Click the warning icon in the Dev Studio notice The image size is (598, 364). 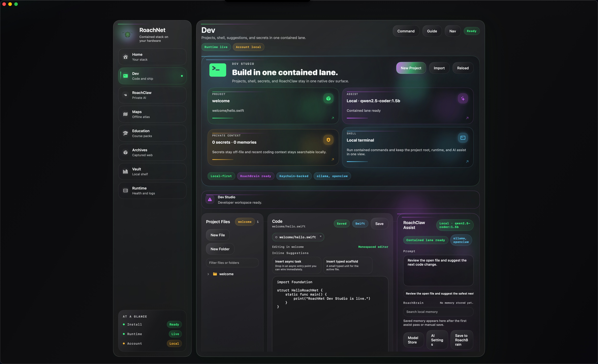click(210, 199)
